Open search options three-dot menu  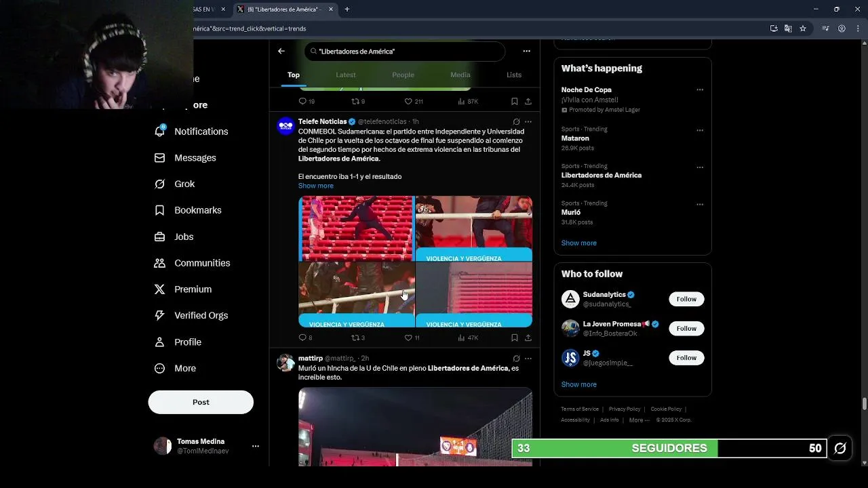pos(526,51)
